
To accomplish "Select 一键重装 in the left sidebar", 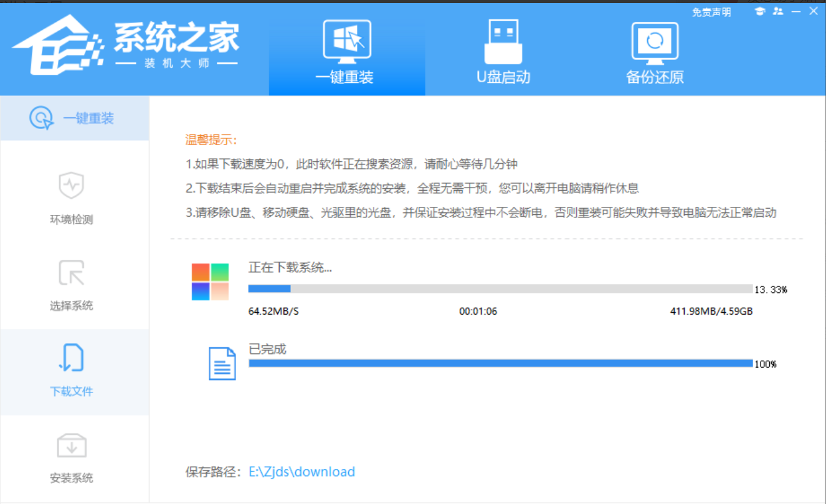I will click(74, 118).
